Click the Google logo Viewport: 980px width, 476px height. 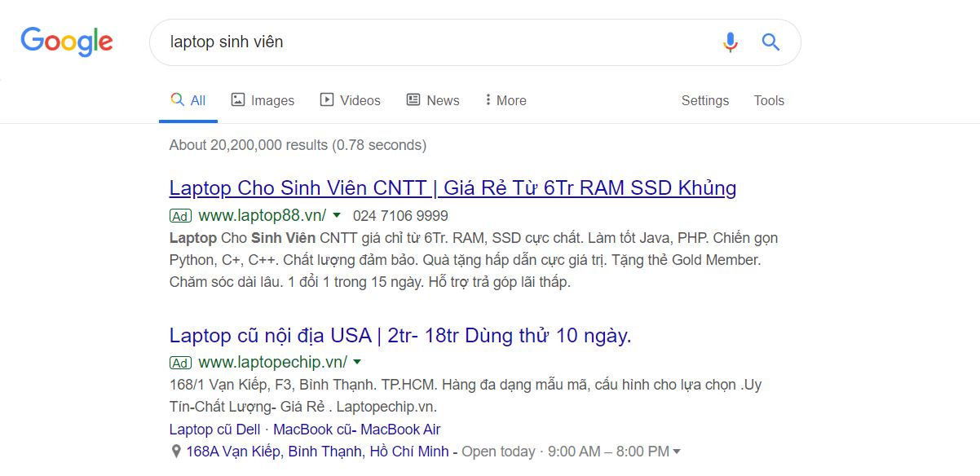click(x=67, y=42)
